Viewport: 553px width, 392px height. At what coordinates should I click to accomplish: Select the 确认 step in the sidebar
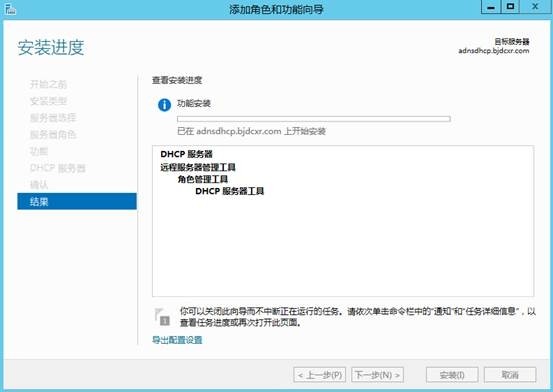(39, 185)
